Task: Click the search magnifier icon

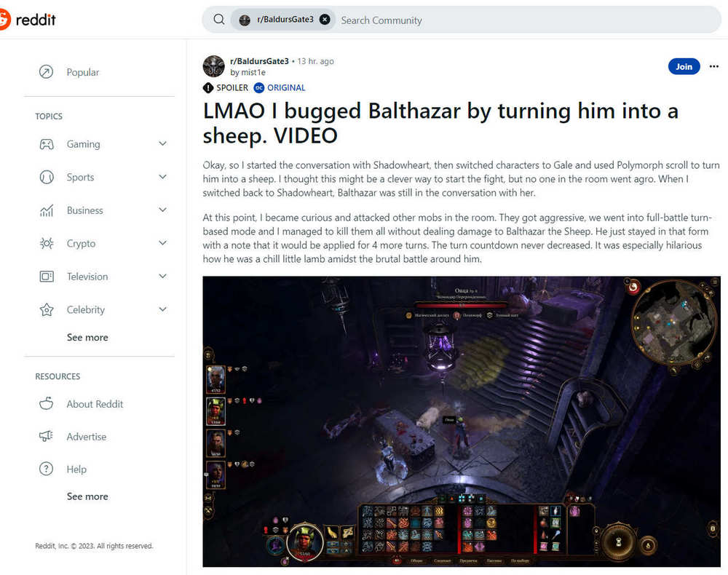Action: tap(218, 20)
